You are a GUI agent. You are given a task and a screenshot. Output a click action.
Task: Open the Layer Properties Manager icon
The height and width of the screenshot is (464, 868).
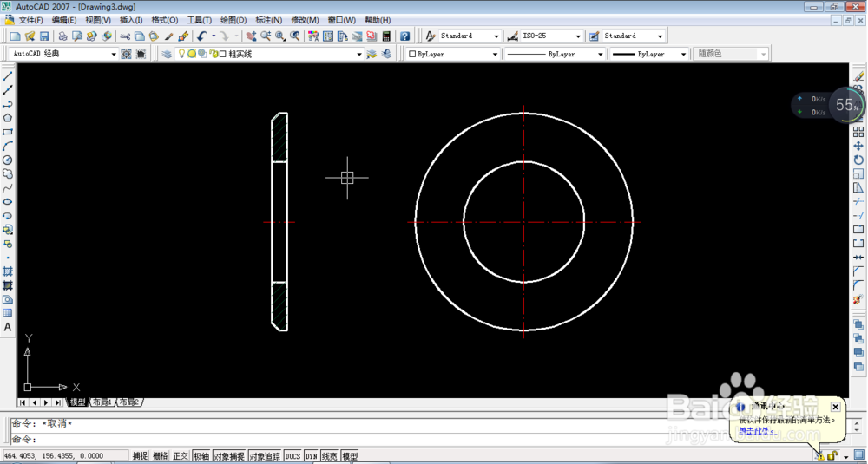(166, 54)
